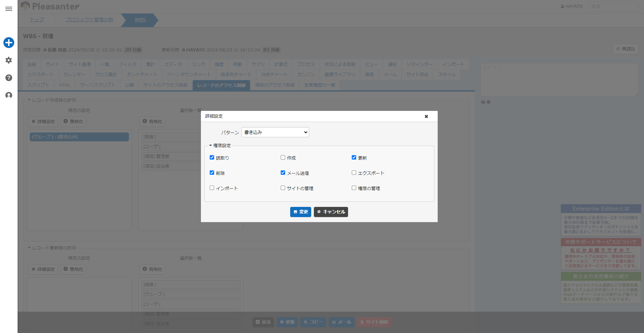The width and height of the screenshot is (644, 333).
Task: Open the トップ breadcrumb link
Action: click(x=37, y=20)
